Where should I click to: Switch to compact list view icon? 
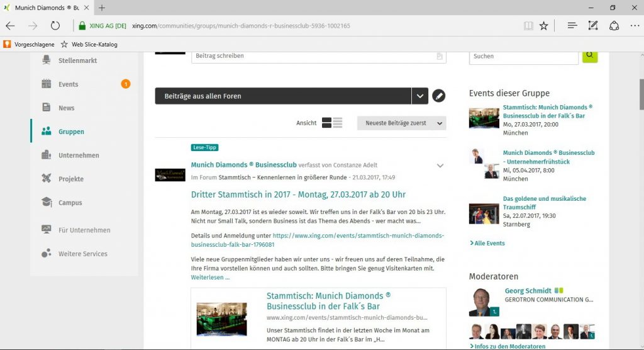pos(338,123)
